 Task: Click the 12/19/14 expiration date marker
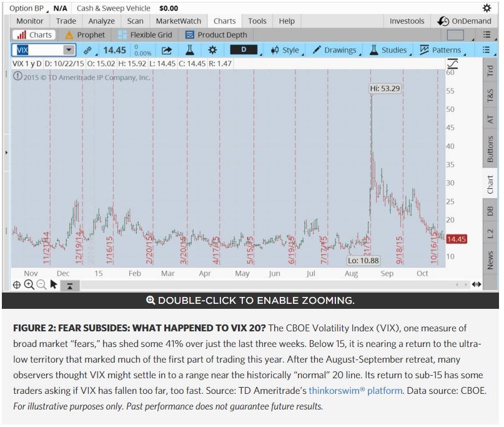coord(79,247)
